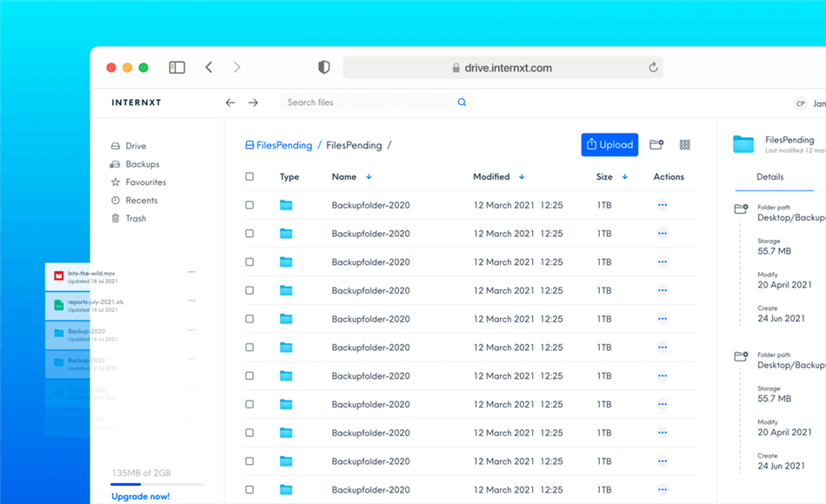This screenshot has height=504, width=826.
Task: Check the third Backupfolder-2020 row checkbox
Action: point(250,262)
